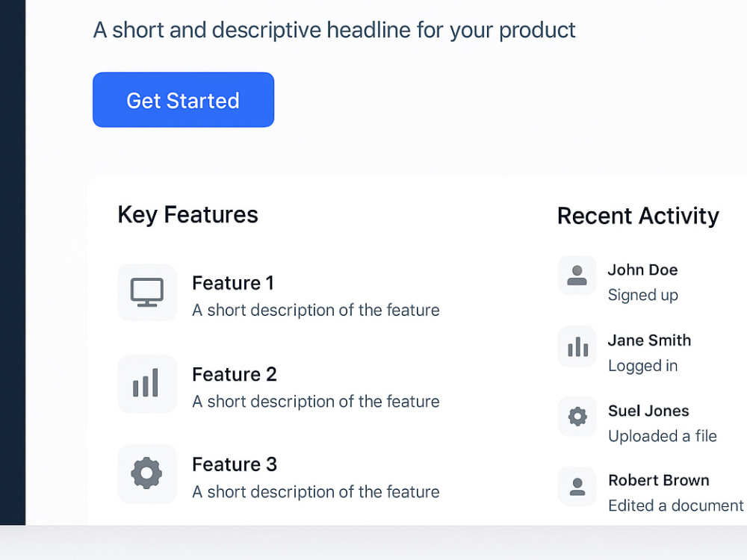Click the Feature 2 title
The width and height of the screenshot is (747, 560).
coord(235,375)
